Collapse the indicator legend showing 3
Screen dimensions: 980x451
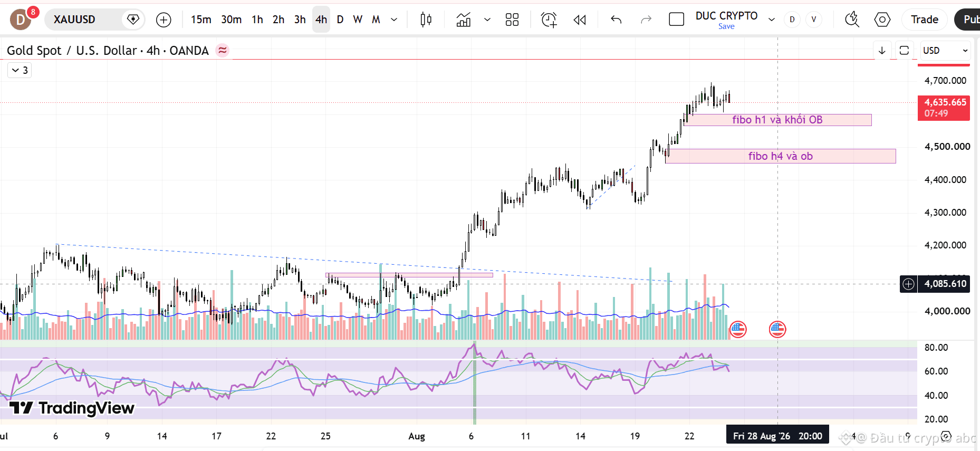pyautogui.click(x=20, y=70)
